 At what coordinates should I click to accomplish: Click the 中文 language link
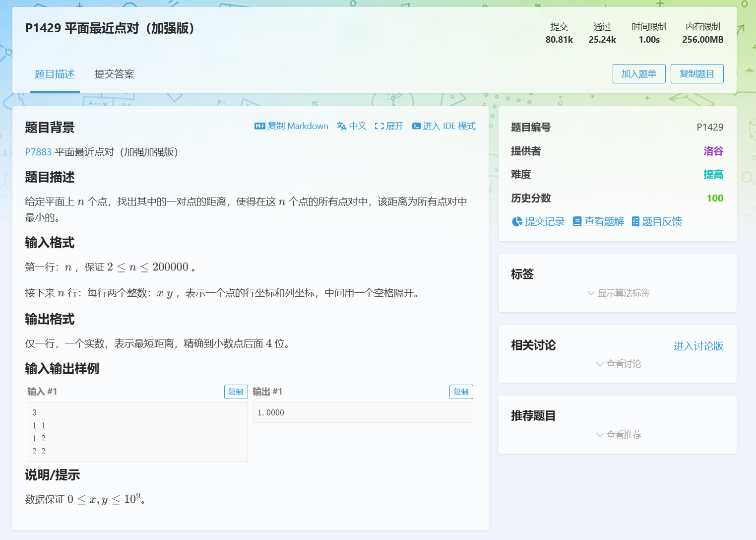tap(358, 126)
